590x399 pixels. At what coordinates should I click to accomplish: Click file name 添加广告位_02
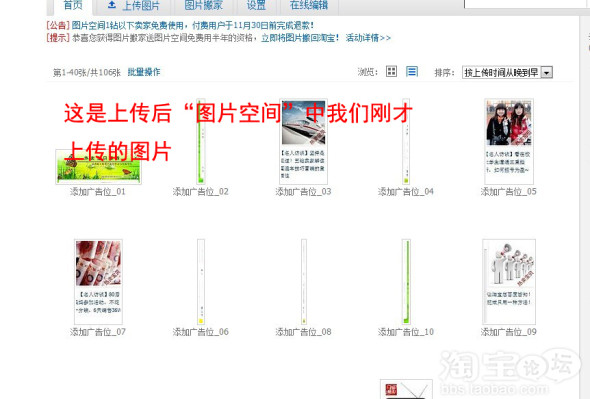click(x=201, y=192)
